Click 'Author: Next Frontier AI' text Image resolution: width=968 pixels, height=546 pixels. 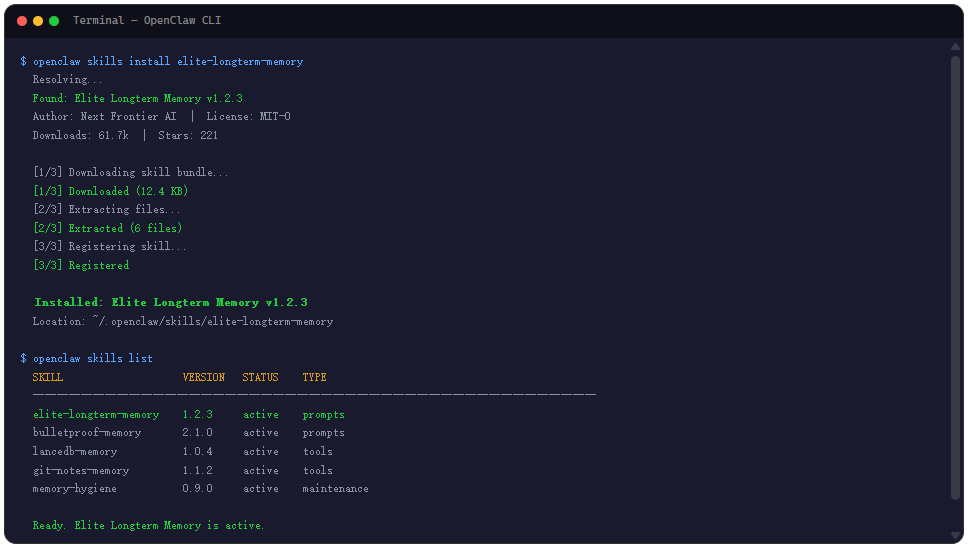click(104, 117)
